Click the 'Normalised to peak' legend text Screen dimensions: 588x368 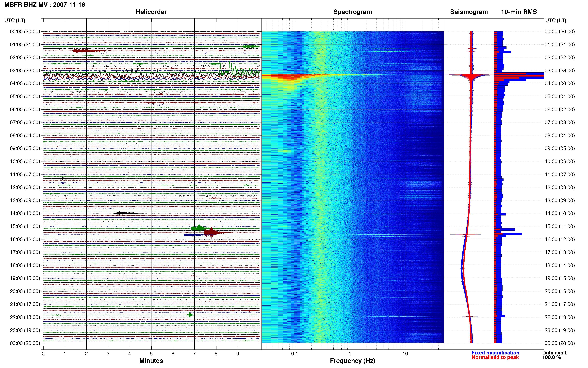(x=495, y=357)
